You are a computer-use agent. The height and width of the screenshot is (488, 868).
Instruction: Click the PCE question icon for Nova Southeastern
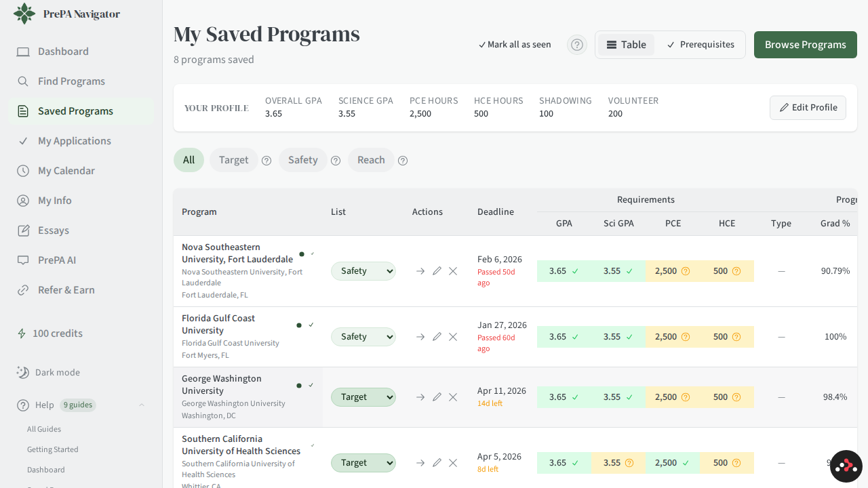tap(686, 271)
